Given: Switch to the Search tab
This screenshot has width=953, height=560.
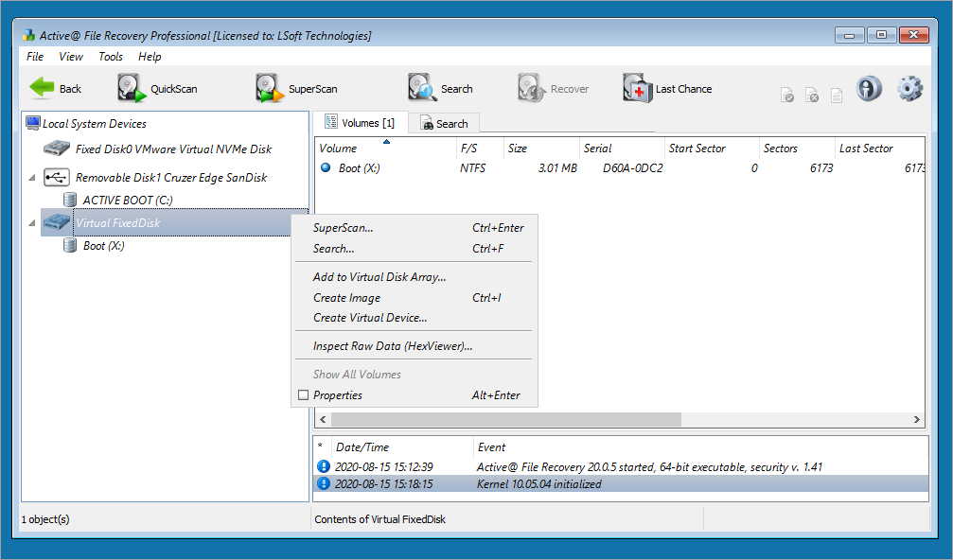Looking at the screenshot, I should pos(444,123).
